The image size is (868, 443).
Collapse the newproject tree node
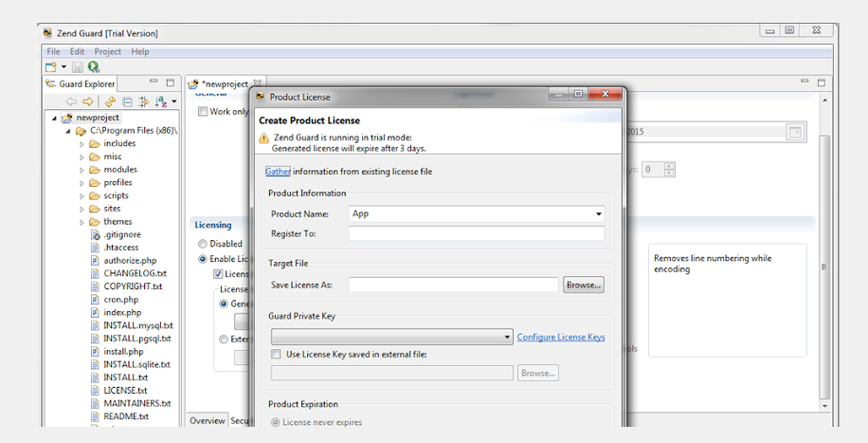click(54, 118)
